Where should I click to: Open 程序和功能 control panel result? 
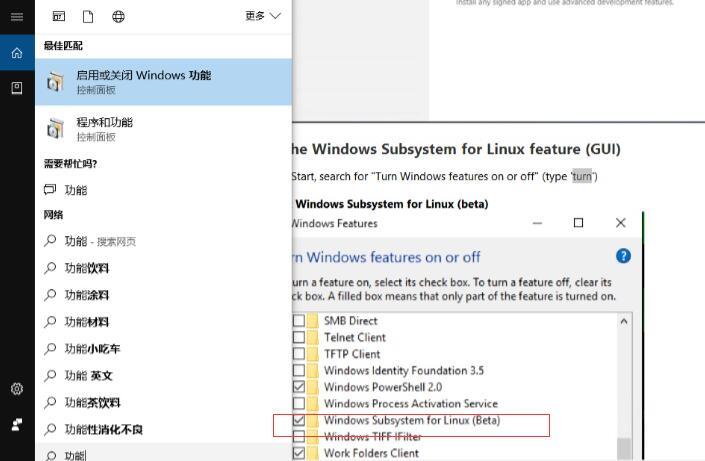click(164, 129)
